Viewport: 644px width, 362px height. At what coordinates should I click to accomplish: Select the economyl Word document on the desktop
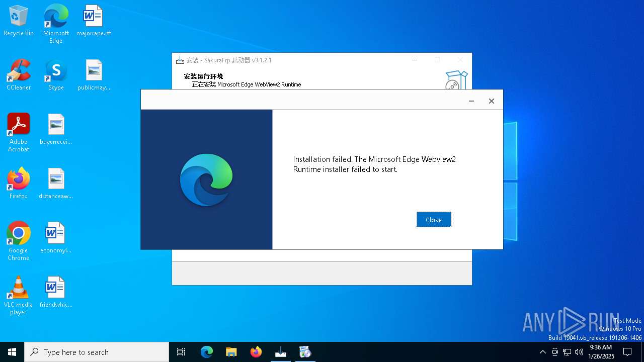point(56,238)
